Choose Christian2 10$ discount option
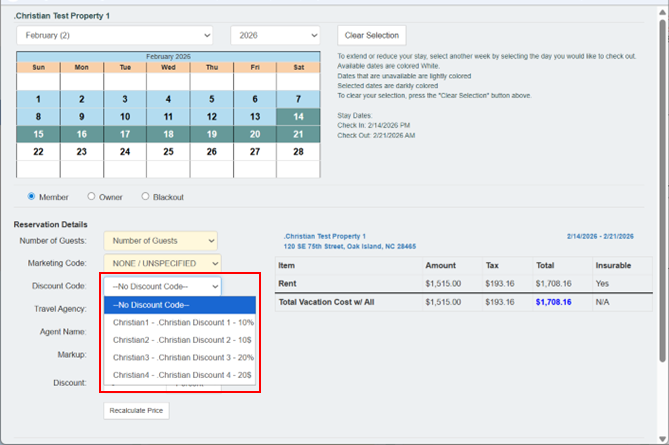669x445 pixels. coord(182,340)
